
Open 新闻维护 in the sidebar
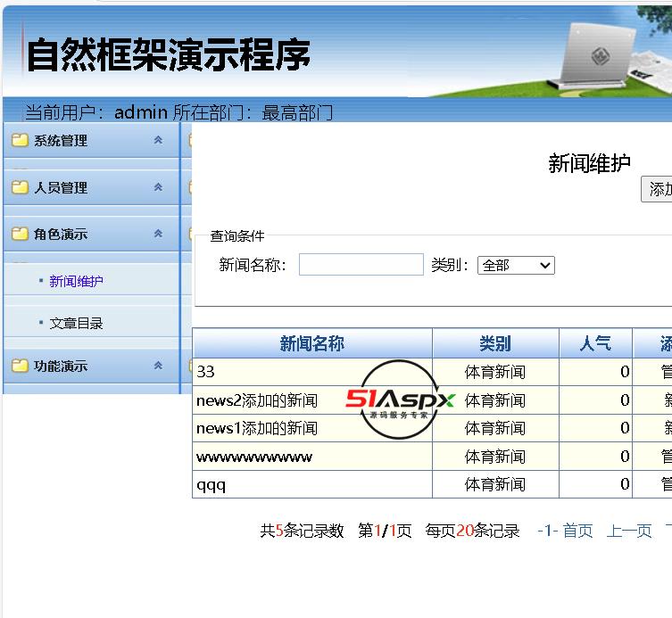(76, 281)
